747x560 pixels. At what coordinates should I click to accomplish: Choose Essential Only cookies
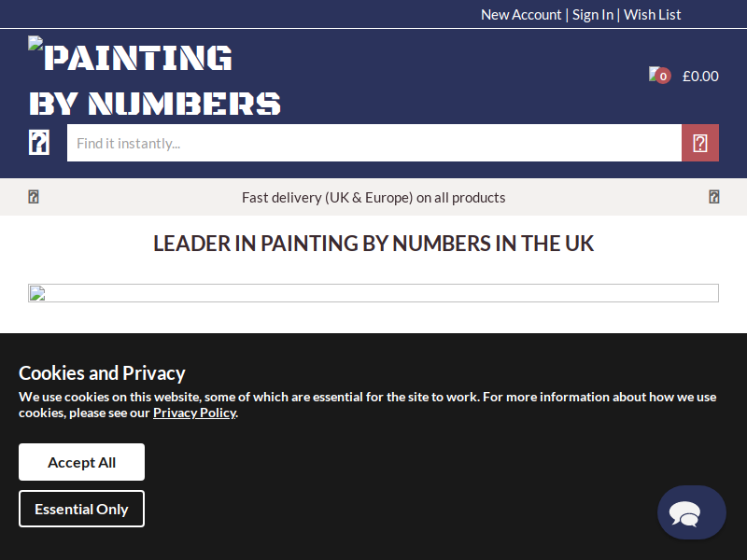(81, 509)
